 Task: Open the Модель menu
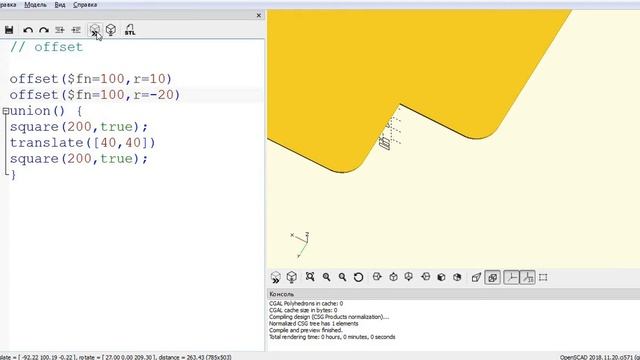pyautogui.click(x=36, y=5)
